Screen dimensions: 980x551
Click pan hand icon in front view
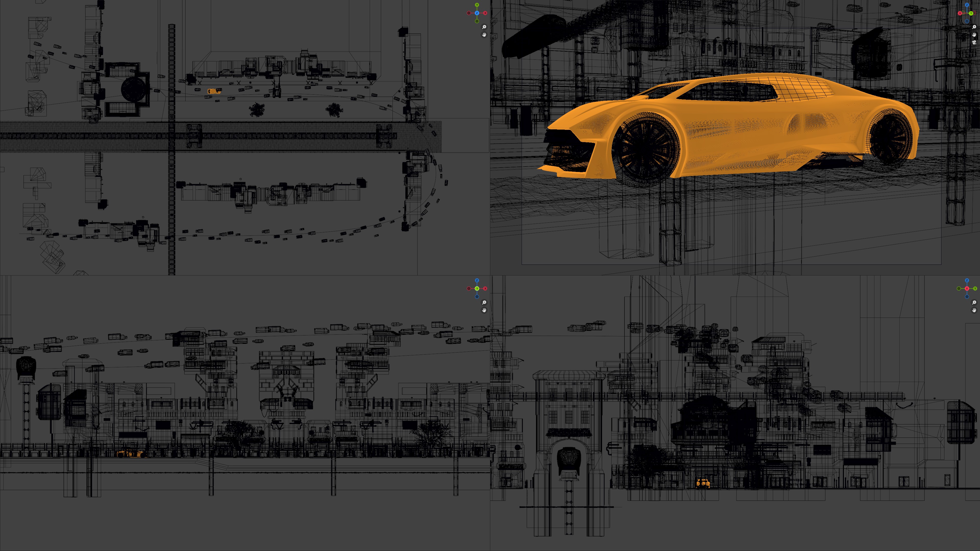[484, 310]
